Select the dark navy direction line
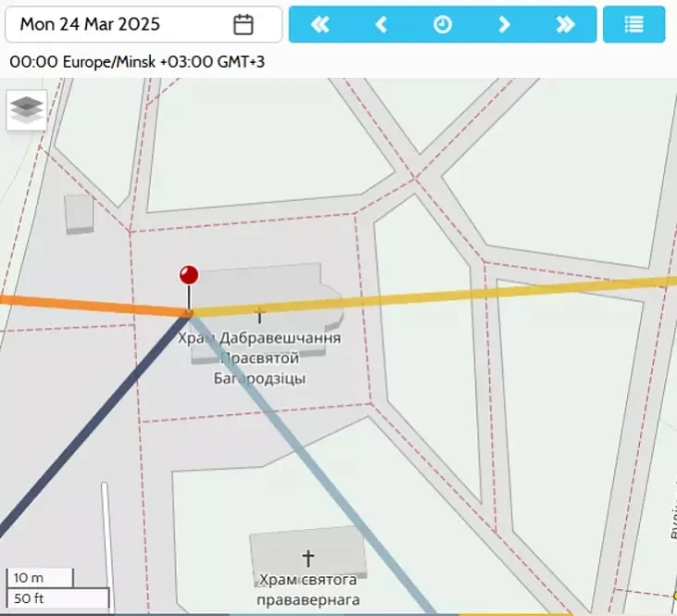The width and height of the screenshot is (677, 616). coord(93,427)
